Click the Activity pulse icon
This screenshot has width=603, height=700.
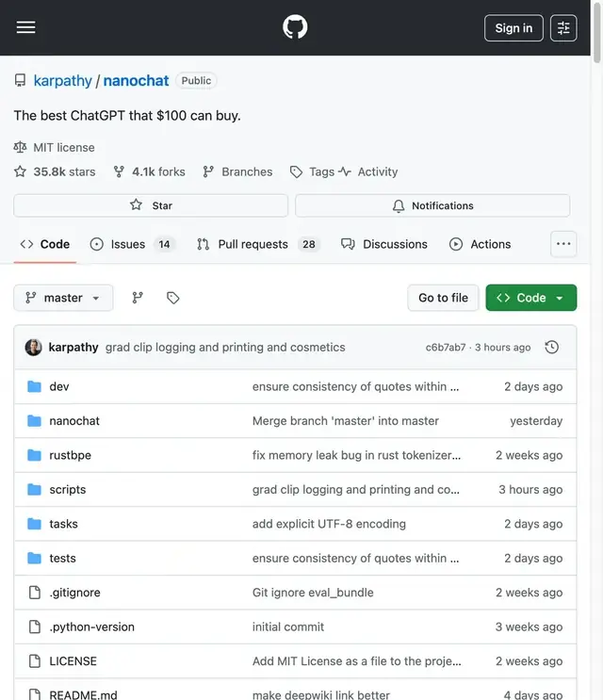click(345, 171)
